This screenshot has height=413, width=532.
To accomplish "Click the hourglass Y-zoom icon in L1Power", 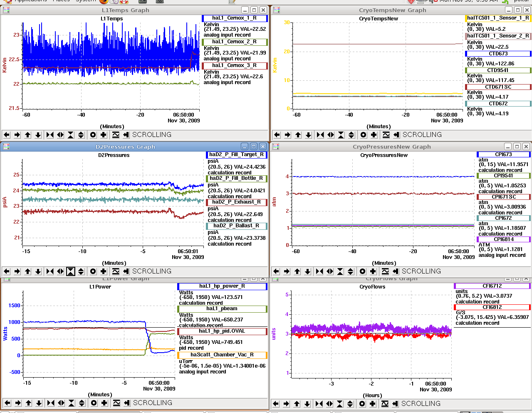I will (72, 403).
